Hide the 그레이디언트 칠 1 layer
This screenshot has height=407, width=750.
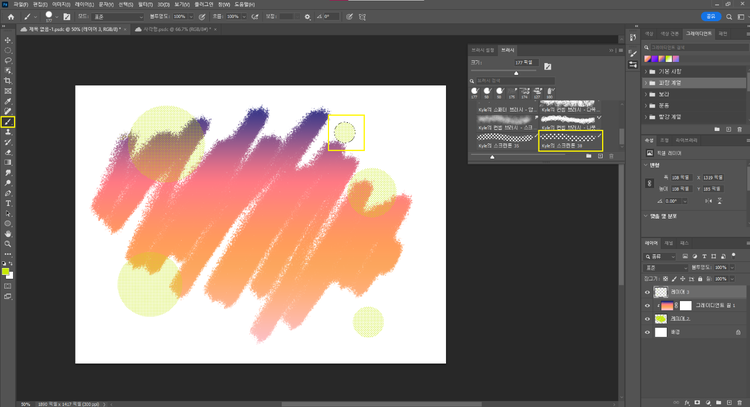point(647,305)
